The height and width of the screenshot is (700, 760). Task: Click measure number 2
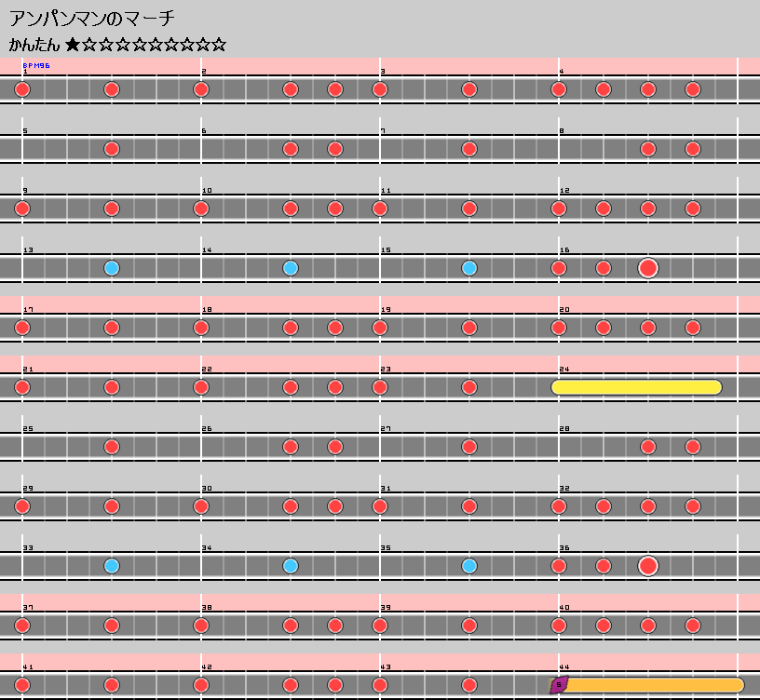coord(204,72)
